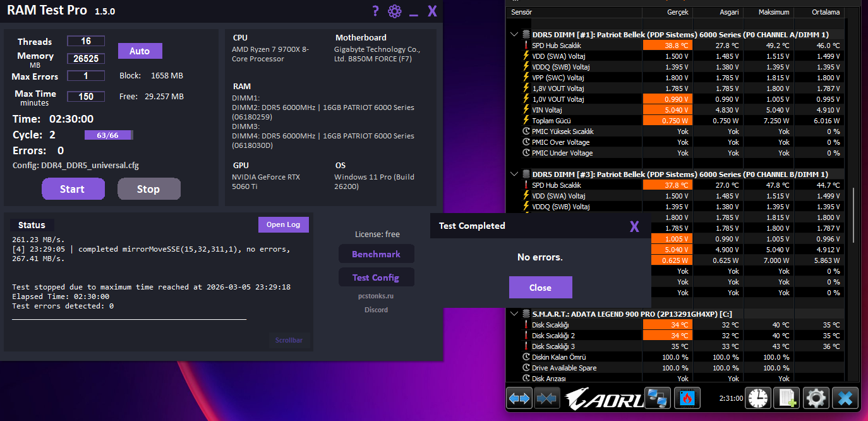This screenshot has width=868, height=421.
Task: Click the collapse columns inward-arrows in sensor toolbar
Action: [546, 398]
